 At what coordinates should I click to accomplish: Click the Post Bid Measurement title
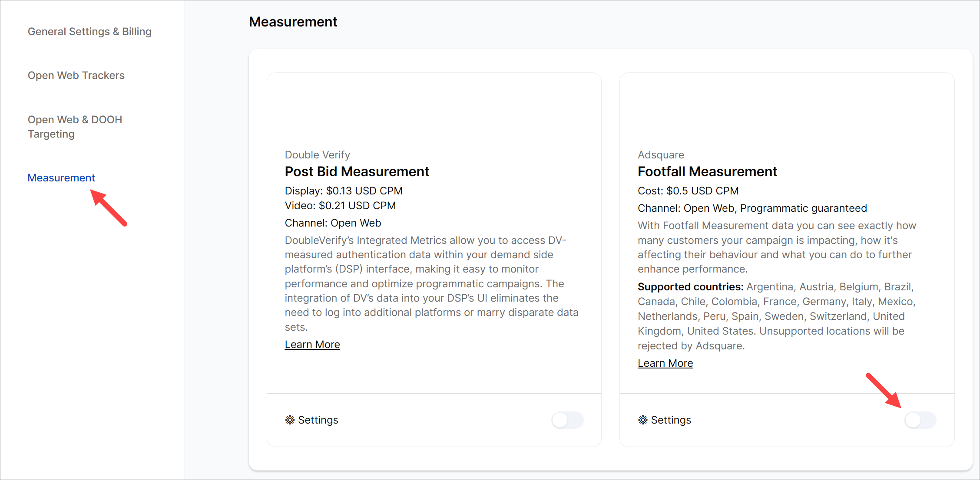(357, 171)
